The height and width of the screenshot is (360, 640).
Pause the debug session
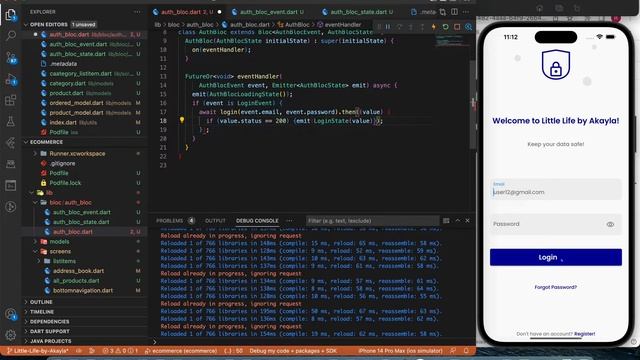click(388, 27)
